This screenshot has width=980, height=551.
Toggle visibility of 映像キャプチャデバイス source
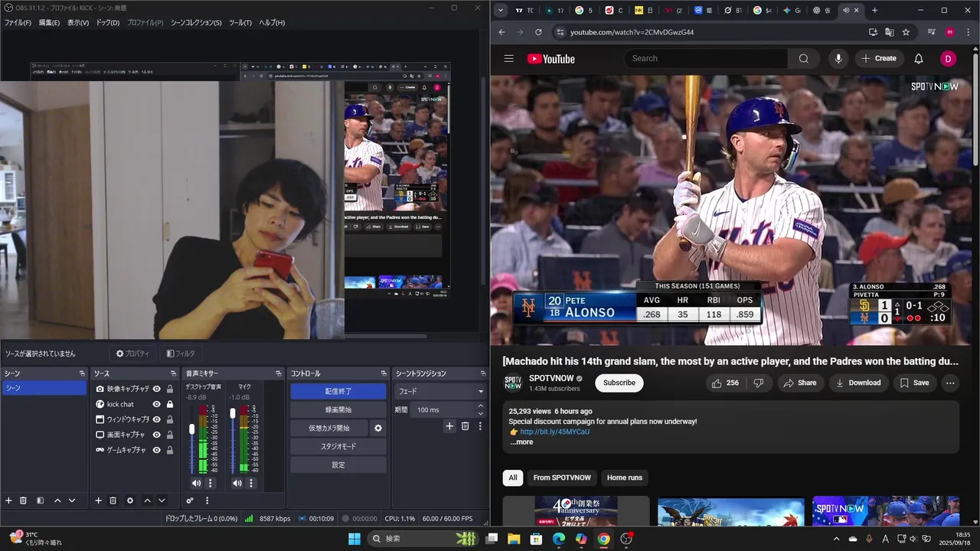pyautogui.click(x=156, y=389)
